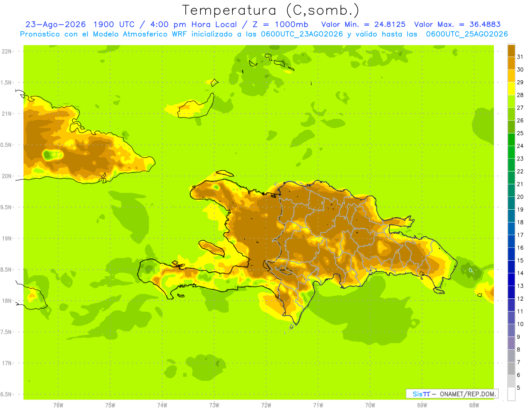Viewport: 532px width, 411px height.
Task: Click 'Valor Max. = 36.4883' text
Action: point(457,24)
